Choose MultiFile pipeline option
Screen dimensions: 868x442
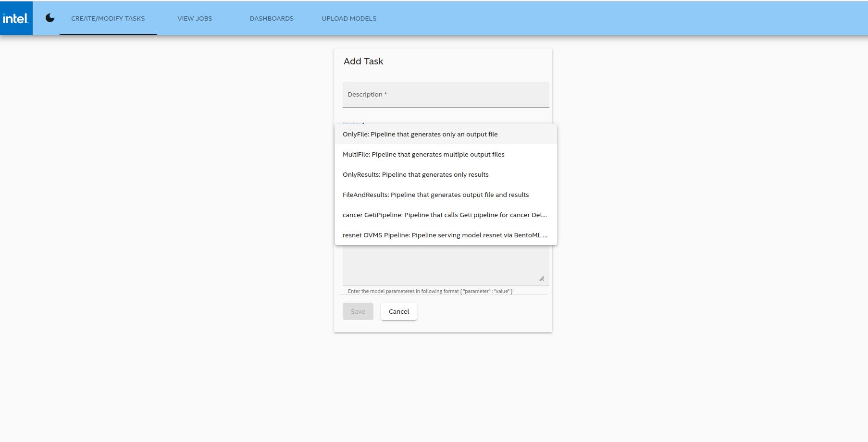[446, 154]
